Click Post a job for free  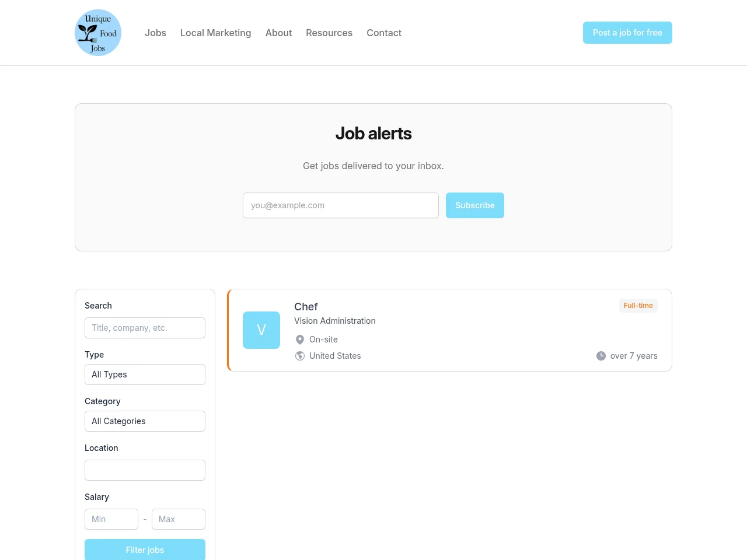point(627,33)
